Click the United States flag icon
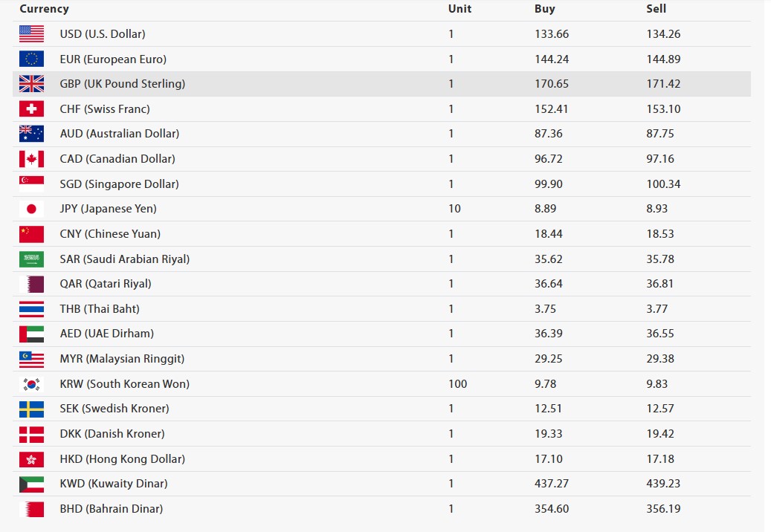771x532 pixels. [31, 34]
